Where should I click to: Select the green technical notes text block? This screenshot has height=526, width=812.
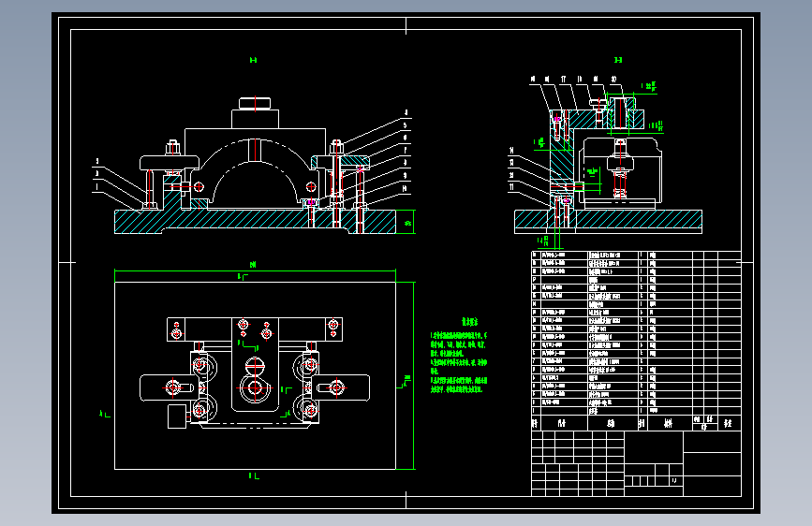459,357
